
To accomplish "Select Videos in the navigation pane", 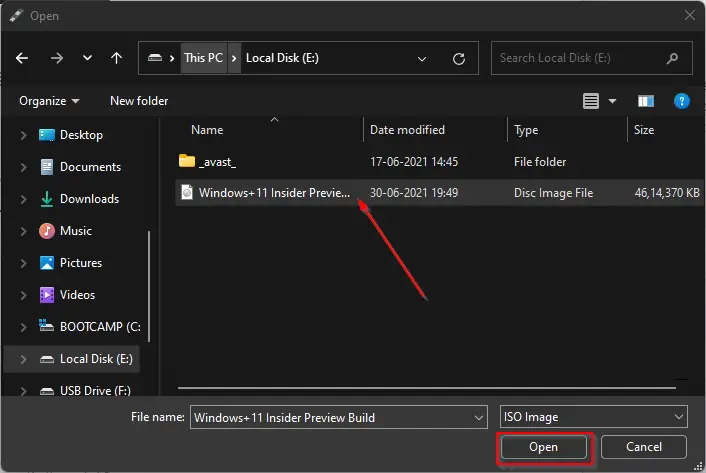I will coord(77,295).
